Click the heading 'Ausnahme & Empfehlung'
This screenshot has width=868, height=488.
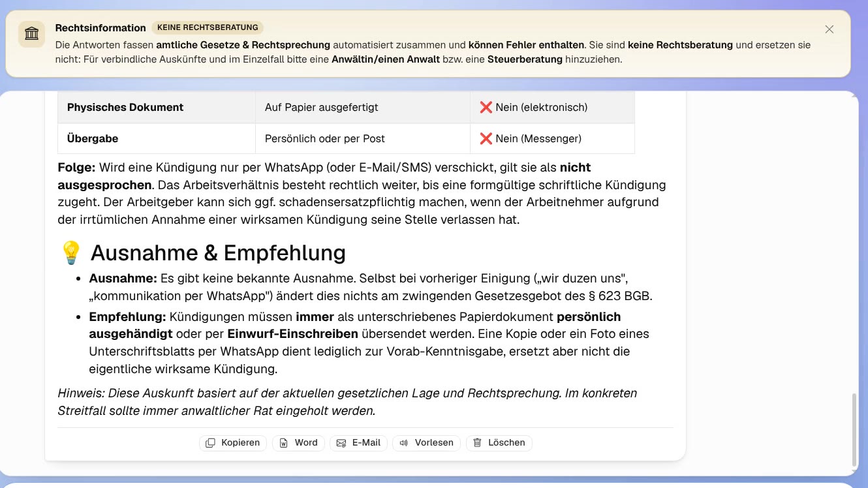(x=218, y=252)
